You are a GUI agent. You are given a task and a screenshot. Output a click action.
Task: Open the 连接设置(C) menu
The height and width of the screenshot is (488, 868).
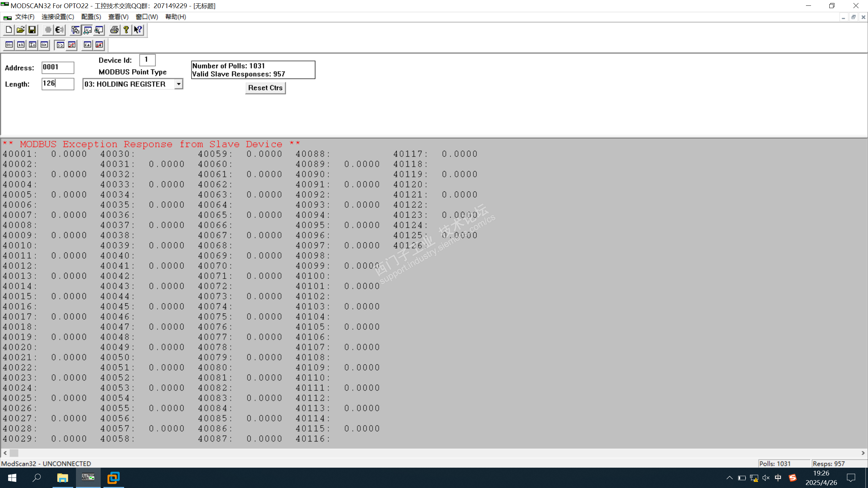pos(58,17)
